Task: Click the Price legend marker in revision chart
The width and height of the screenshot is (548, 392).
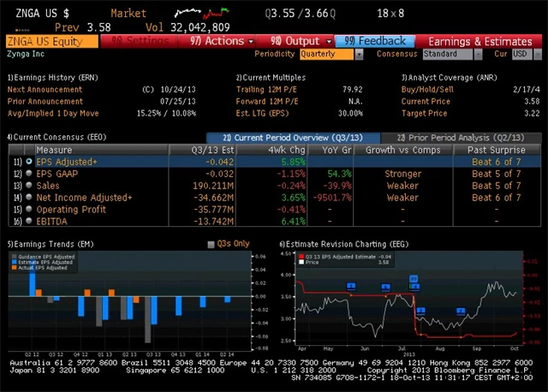Action: coord(301,262)
